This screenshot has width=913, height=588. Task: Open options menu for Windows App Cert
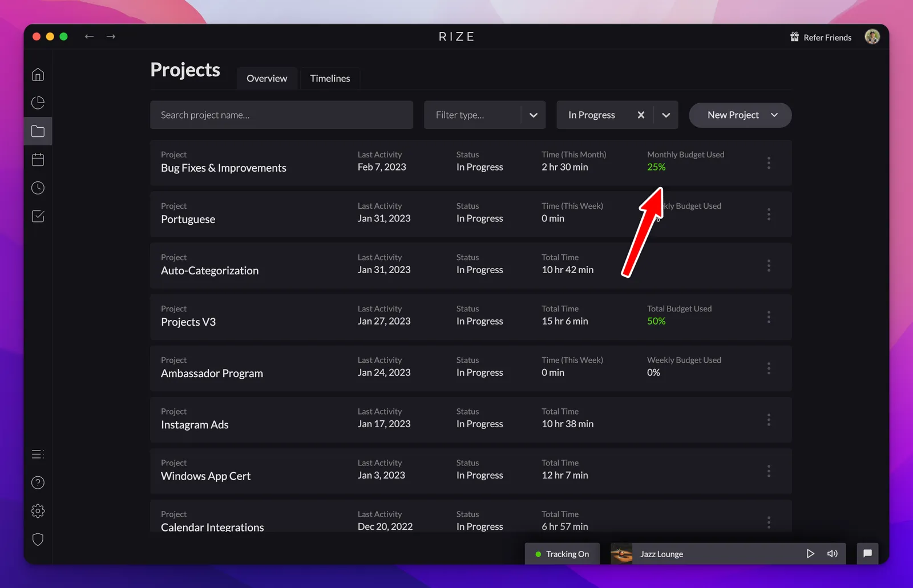pyautogui.click(x=769, y=471)
